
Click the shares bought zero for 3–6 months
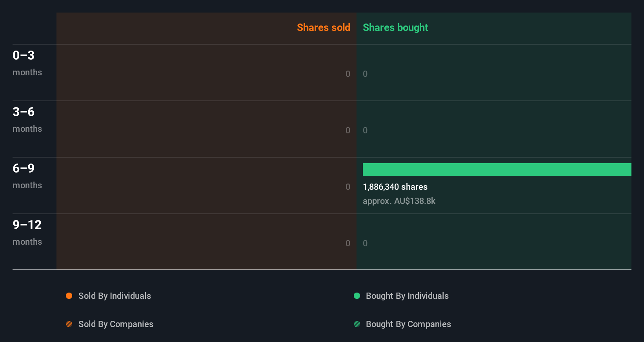coord(365,130)
